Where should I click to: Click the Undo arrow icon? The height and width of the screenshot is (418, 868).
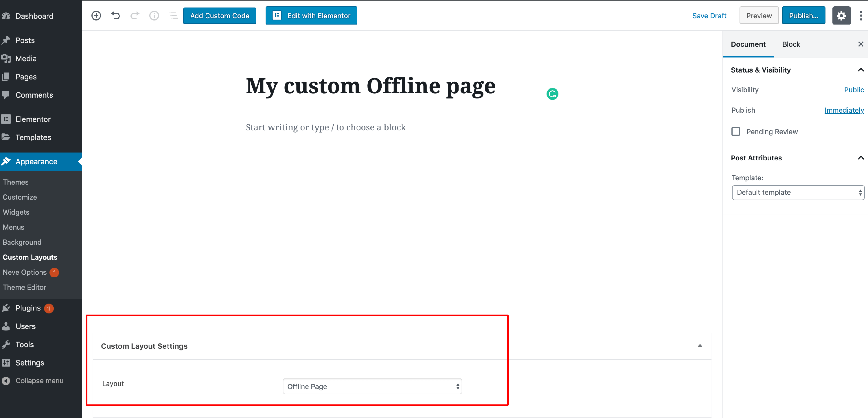115,16
